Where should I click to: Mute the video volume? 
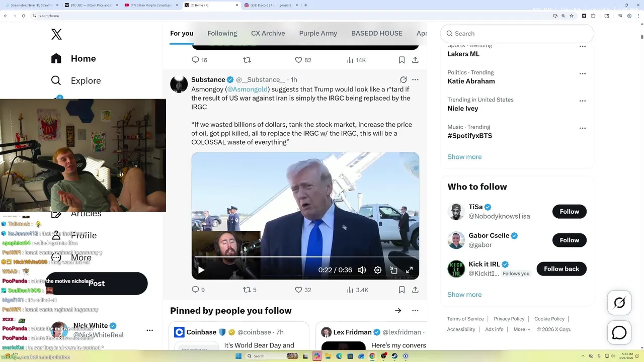(x=362, y=270)
